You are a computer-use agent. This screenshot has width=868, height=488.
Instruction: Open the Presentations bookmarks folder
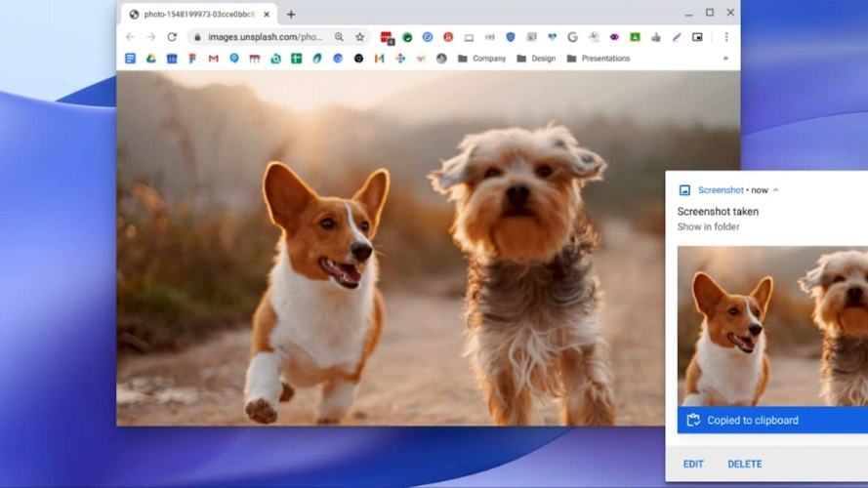click(x=598, y=59)
